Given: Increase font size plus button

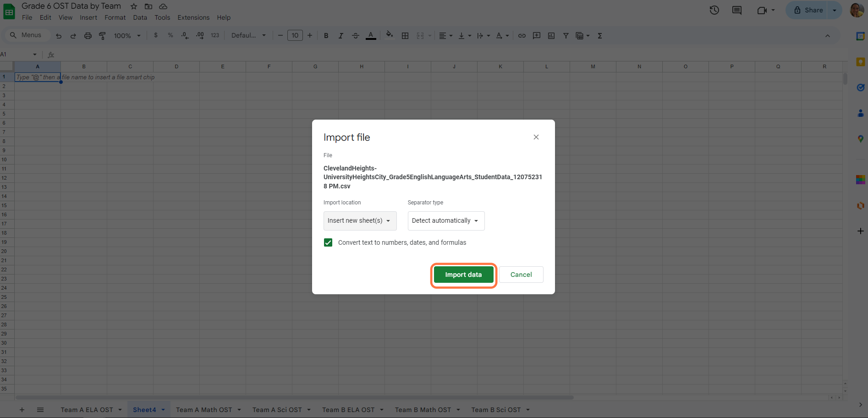Looking at the screenshot, I should (x=310, y=35).
